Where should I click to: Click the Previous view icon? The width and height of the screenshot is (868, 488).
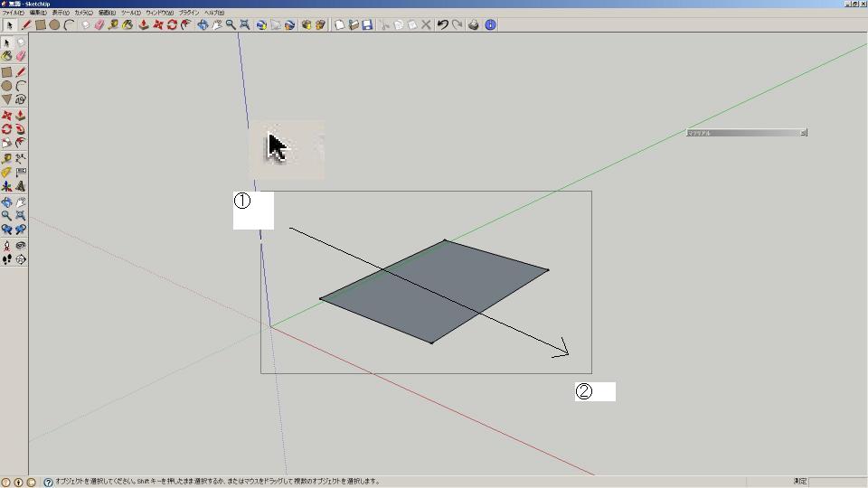click(x=6, y=229)
